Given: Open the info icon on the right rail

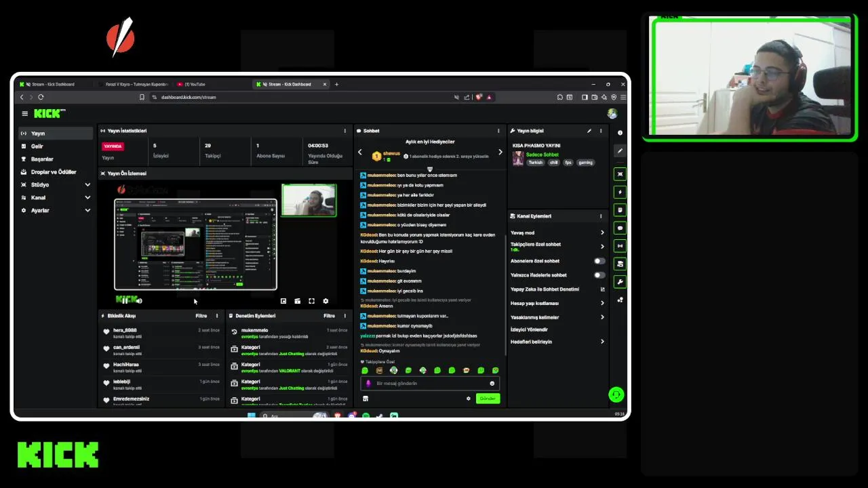Looking at the screenshot, I should 620,133.
